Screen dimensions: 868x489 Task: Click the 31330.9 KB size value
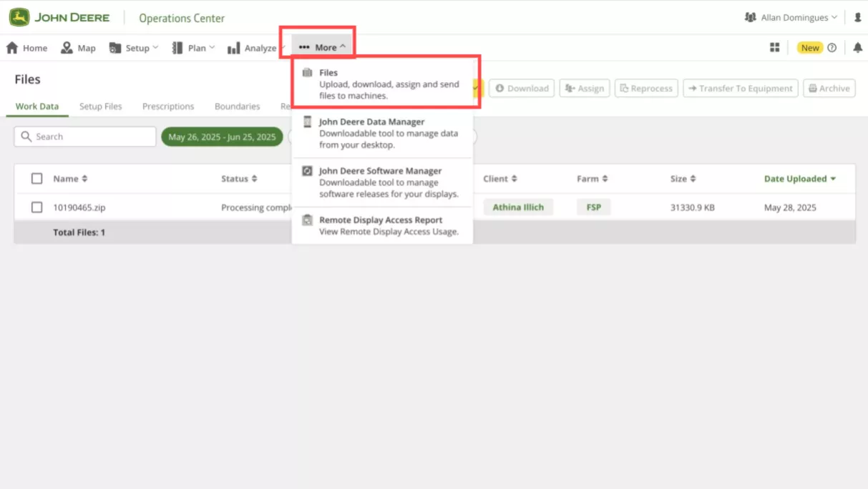[692, 207]
